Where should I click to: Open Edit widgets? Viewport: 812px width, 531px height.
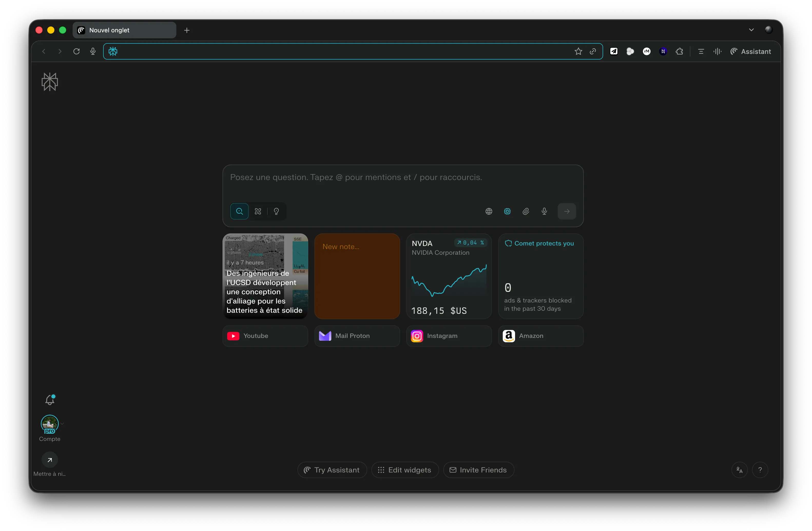(x=405, y=470)
